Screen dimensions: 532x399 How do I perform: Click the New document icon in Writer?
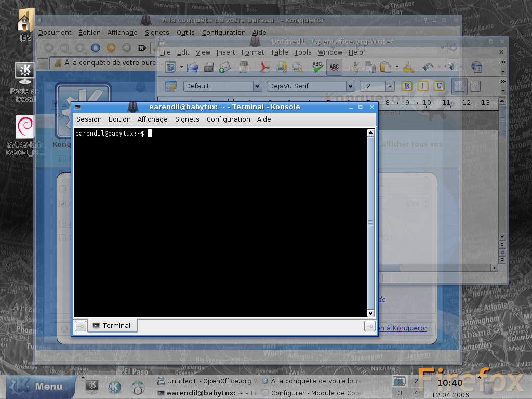[x=170, y=67]
